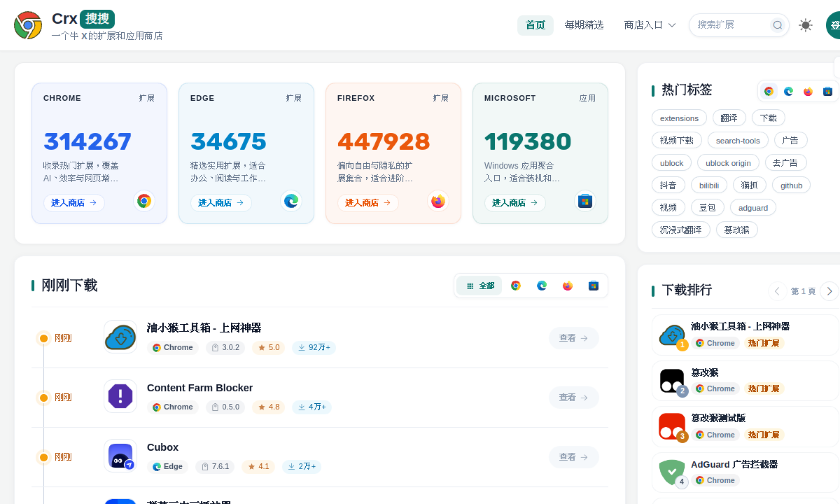The height and width of the screenshot is (504, 840).
Task: Open 篡改猴测试版 in ranking list
Action: coord(745,427)
